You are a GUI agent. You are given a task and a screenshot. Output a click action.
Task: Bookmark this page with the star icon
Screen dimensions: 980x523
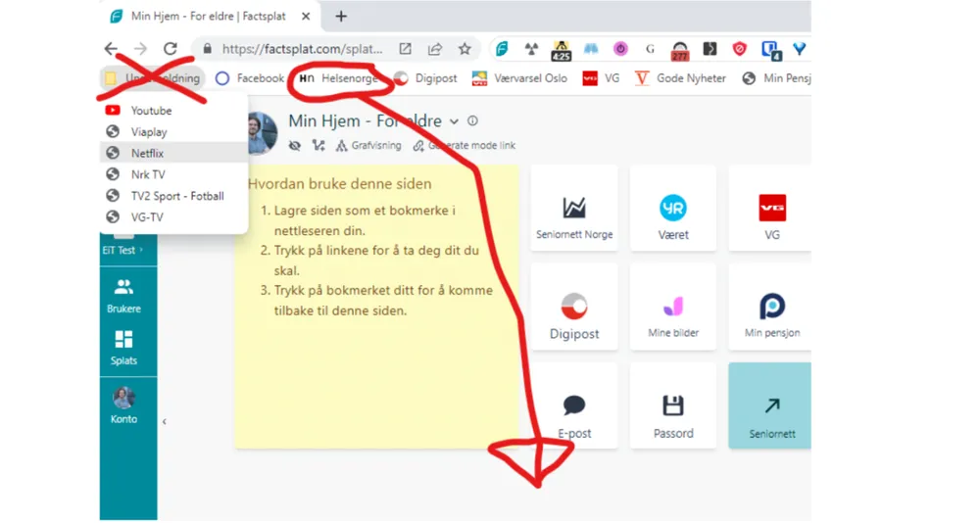pyautogui.click(x=465, y=49)
